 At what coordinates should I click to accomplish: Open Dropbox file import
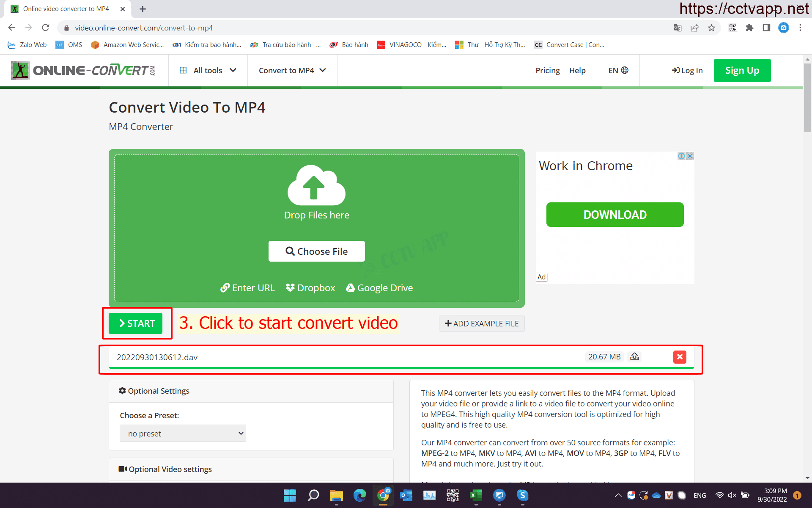click(x=310, y=288)
